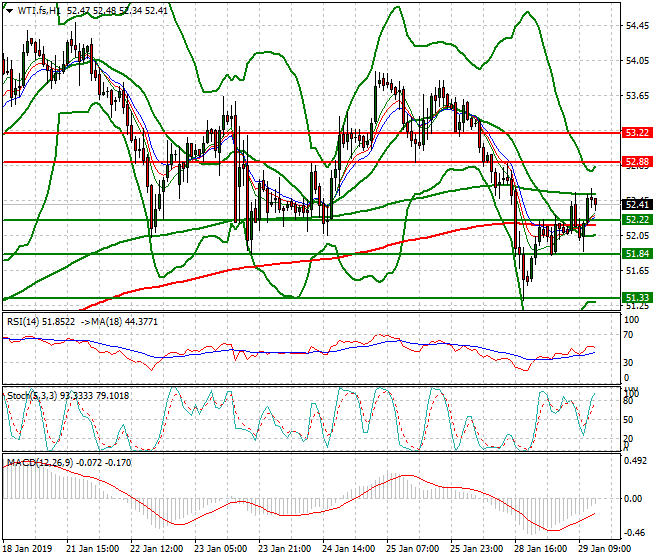Click the RSI(14) 51.8522 indicator label

[41, 322]
